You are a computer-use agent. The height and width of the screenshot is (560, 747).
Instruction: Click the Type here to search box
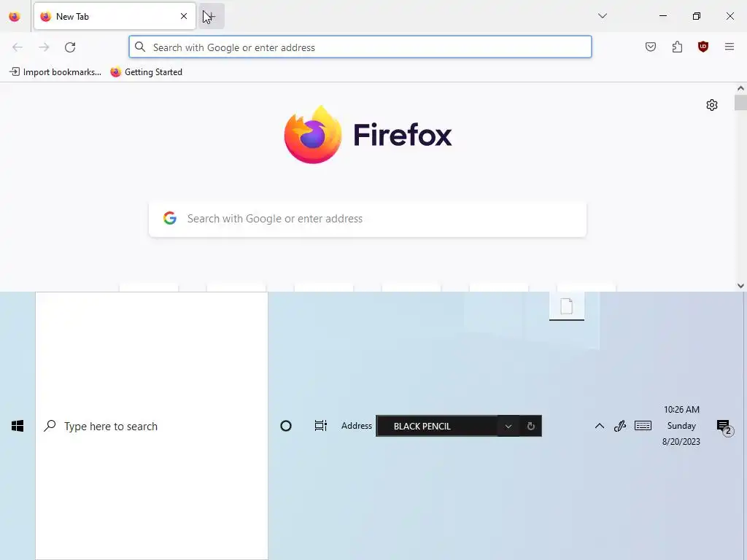152,426
